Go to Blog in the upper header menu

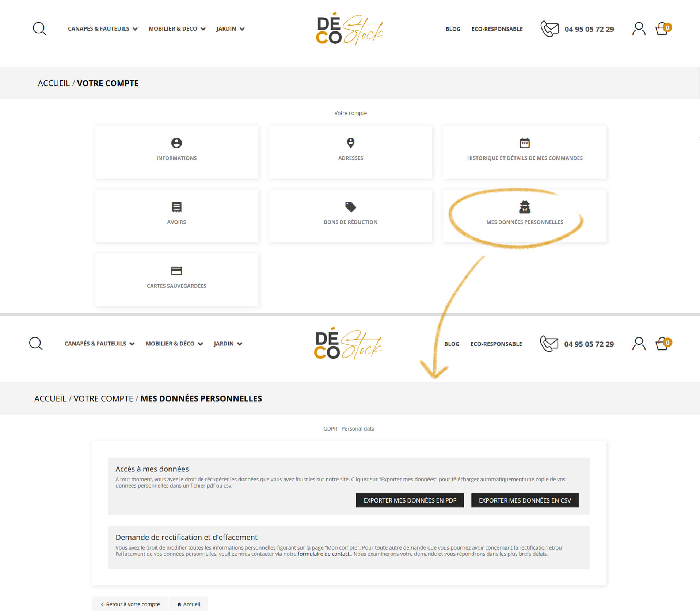pyautogui.click(x=453, y=29)
